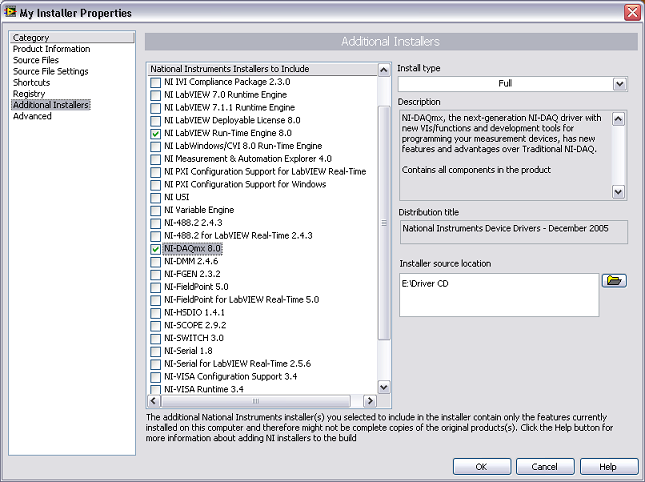Image resolution: width=645 pixels, height=482 pixels.
Task: Click the Description text box
Action: [x=512, y=155]
